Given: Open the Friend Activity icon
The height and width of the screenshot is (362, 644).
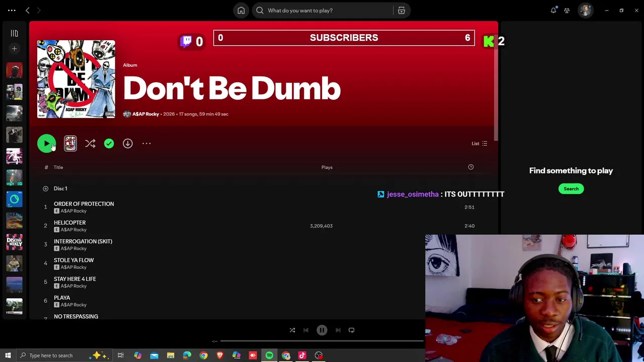Looking at the screenshot, I should 567,11.
